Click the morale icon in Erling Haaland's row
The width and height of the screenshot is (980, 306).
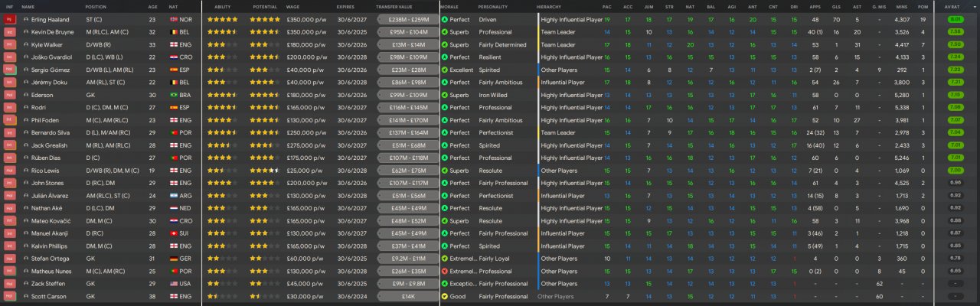coord(445,20)
